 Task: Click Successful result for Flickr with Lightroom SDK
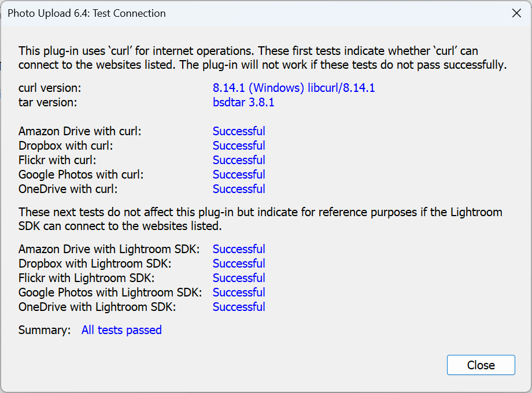tap(239, 279)
